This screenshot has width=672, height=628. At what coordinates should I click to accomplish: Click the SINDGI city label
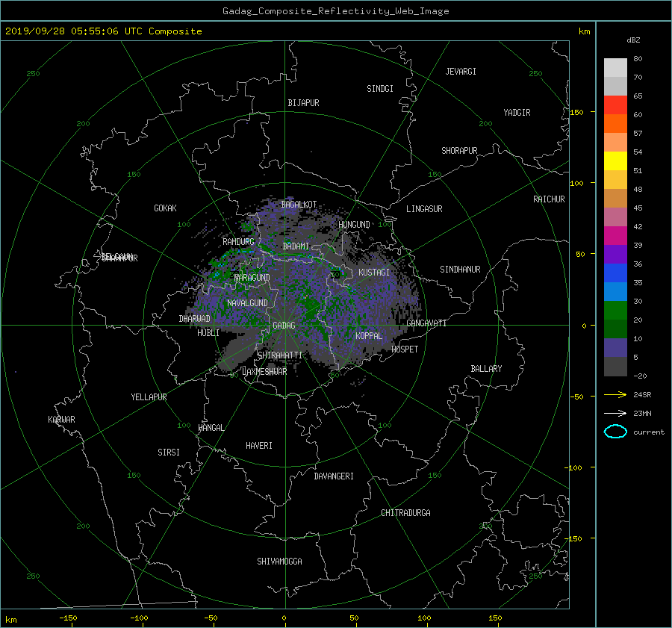380,89
